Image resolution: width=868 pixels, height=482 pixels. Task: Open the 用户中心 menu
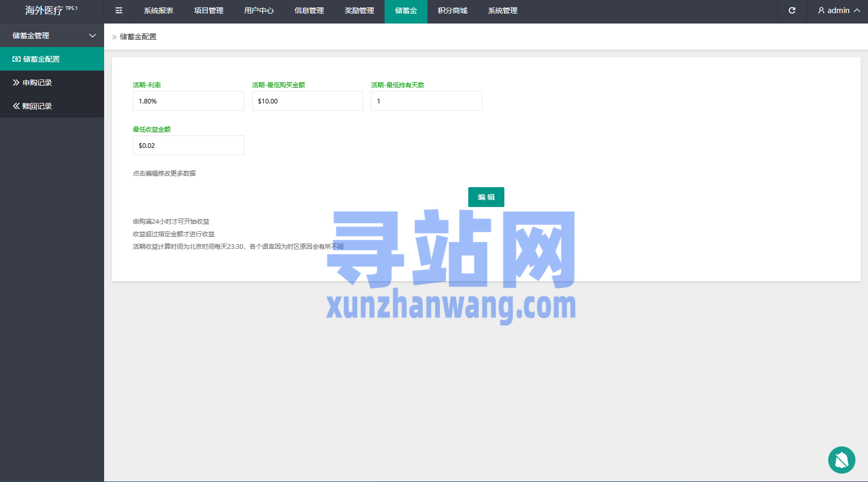coord(259,10)
